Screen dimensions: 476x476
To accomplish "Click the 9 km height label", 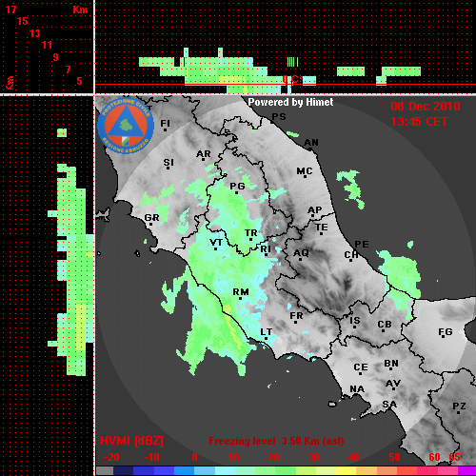I will pyautogui.click(x=56, y=57).
